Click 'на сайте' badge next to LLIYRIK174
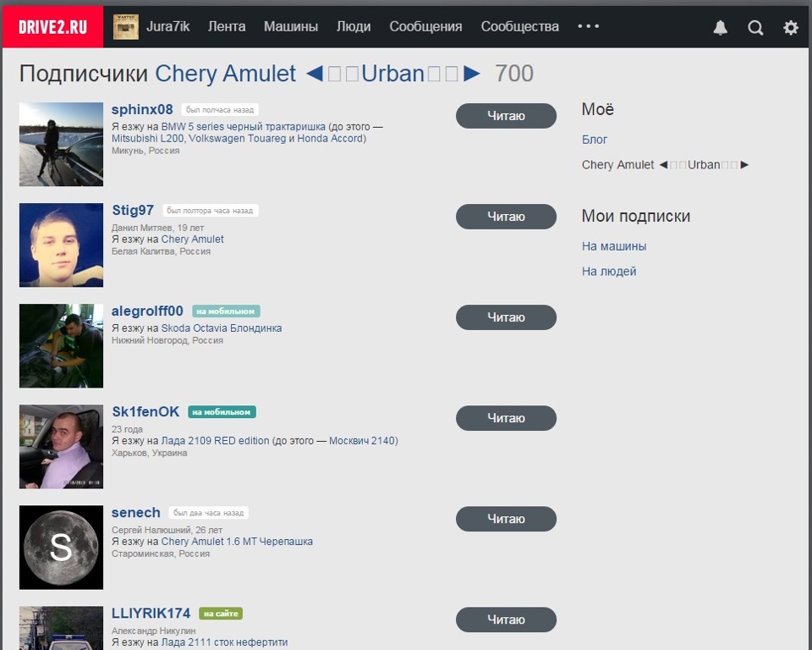This screenshot has width=812, height=650. tap(221, 614)
